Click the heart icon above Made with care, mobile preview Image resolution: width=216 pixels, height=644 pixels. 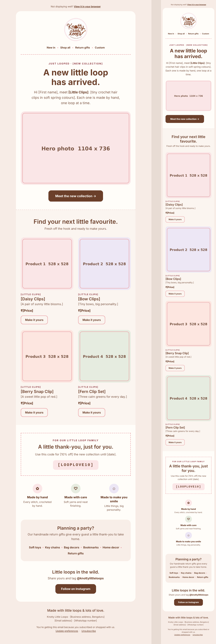(x=188, y=519)
